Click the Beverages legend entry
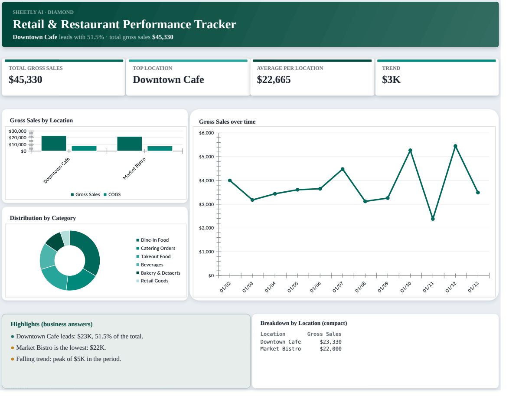 click(x=150, y=265)
